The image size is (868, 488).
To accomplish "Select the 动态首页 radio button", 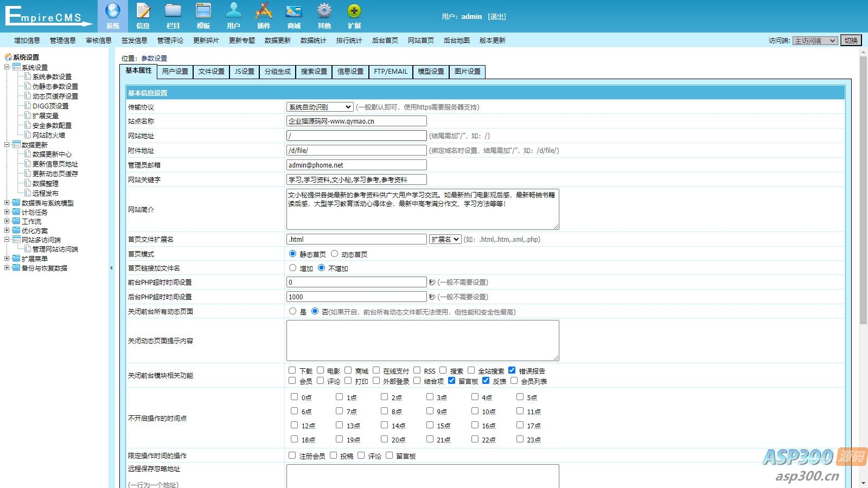I will point(335,254).
